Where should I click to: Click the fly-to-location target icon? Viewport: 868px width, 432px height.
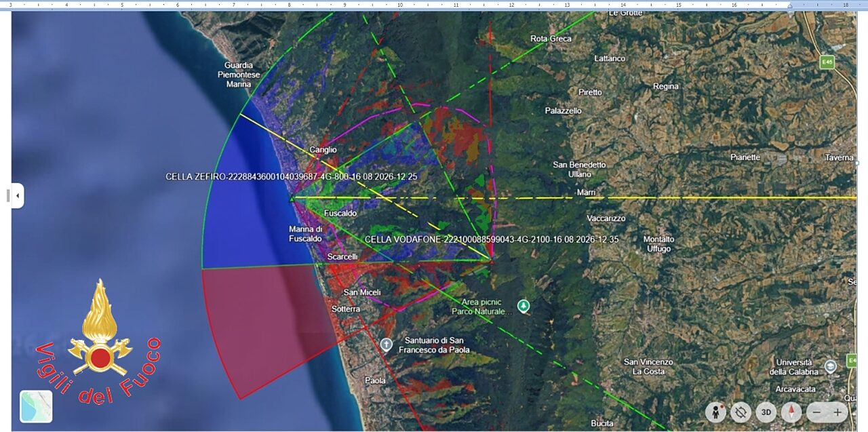coord(741,412)
